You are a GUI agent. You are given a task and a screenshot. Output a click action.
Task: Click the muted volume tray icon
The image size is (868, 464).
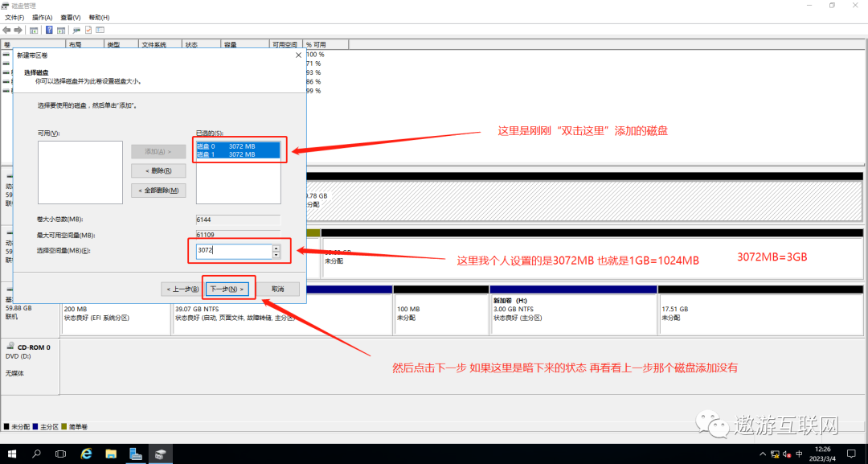pyautogui.click(x=787, y=454)
